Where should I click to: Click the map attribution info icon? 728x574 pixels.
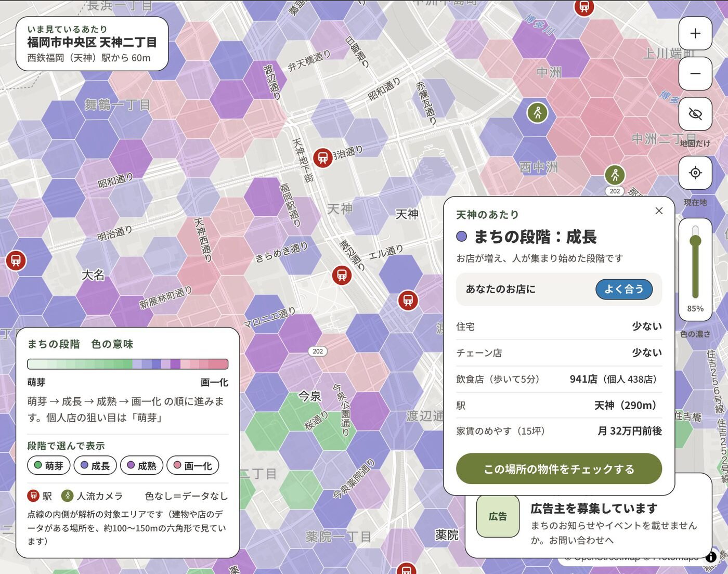point(711,556)
